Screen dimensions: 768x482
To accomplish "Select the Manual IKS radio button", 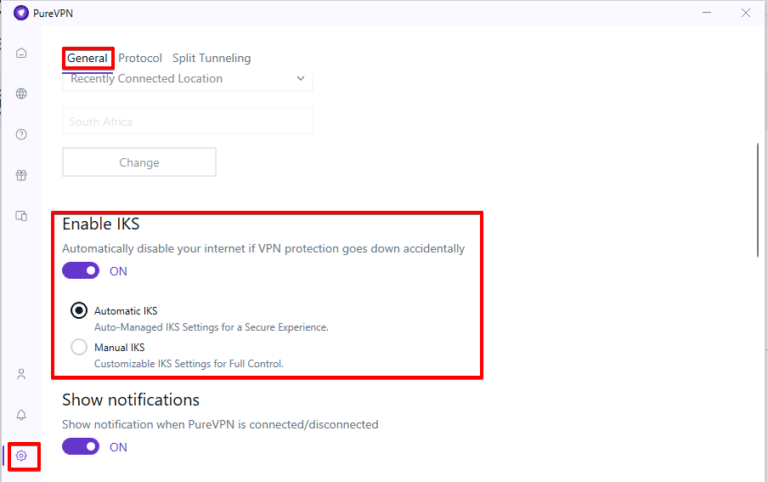I will (79, 348).
